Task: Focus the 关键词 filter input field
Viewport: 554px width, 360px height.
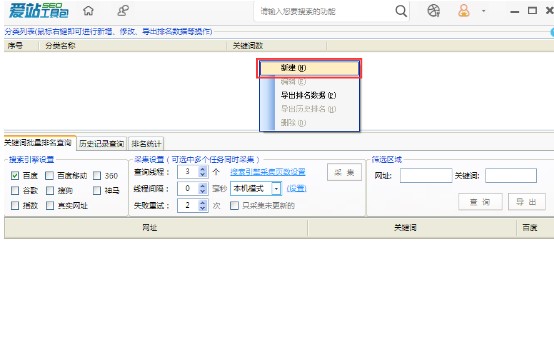Action: 511,176
